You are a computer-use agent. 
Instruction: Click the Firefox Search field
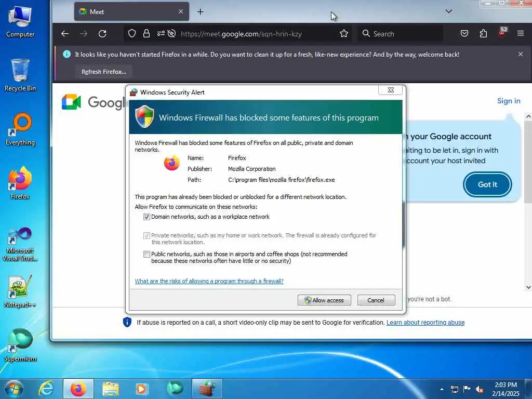click(x=401, y=34)
